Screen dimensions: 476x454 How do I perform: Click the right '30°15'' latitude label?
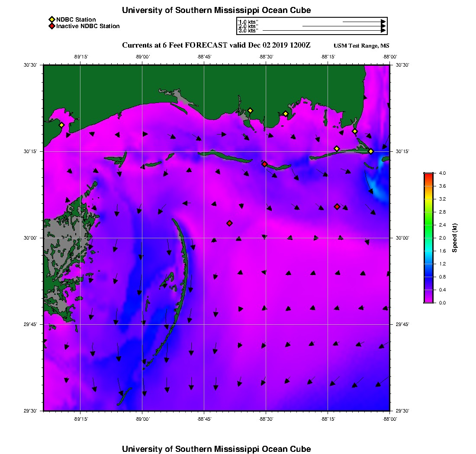(x=402, y=151)
